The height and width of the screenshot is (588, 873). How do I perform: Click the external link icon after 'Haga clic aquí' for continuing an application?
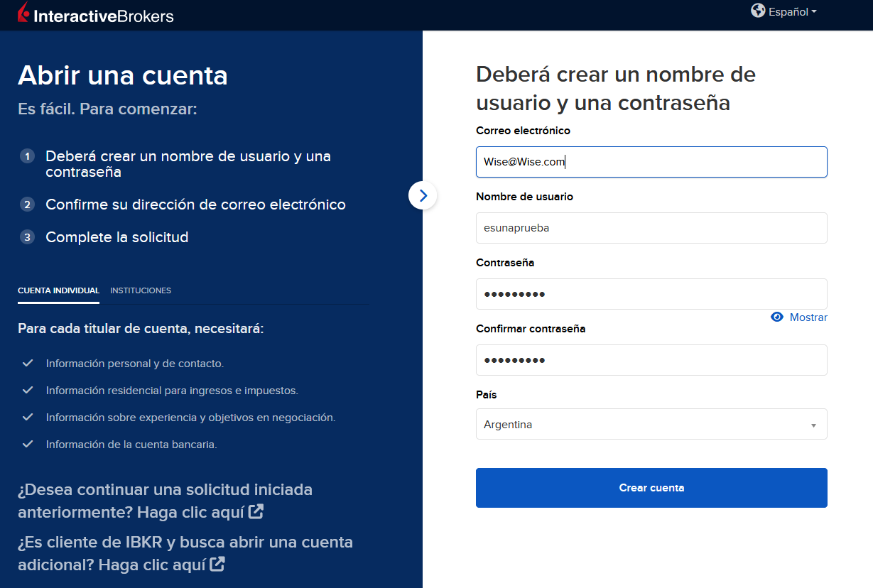[x=256, y=511]
